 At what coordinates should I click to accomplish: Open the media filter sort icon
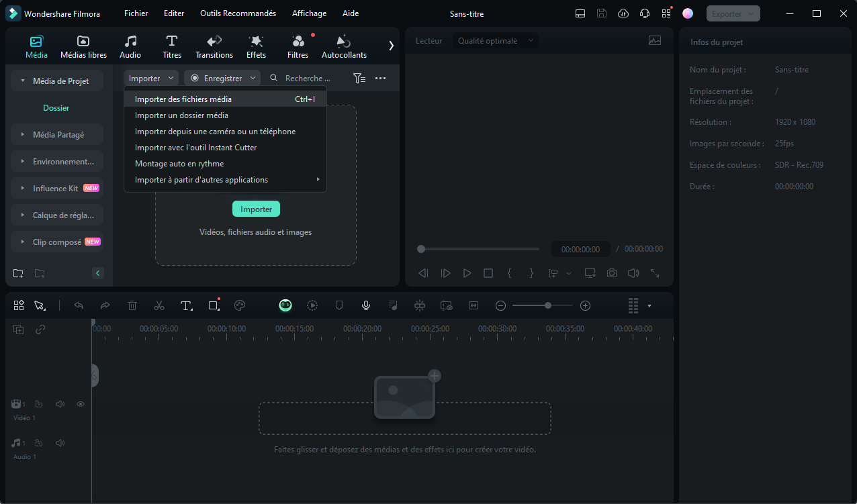point(359,79)
